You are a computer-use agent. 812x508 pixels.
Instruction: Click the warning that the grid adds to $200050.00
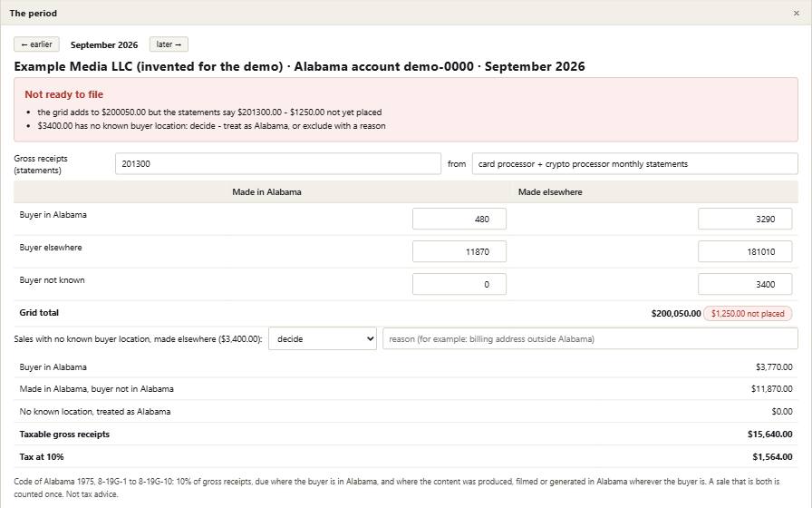[x=209, y=112]
